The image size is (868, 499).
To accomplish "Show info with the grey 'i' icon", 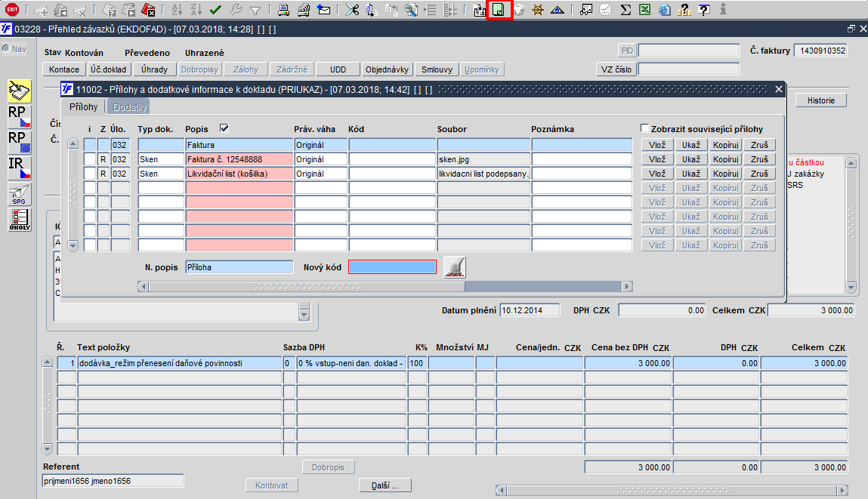I will [723, 9].
